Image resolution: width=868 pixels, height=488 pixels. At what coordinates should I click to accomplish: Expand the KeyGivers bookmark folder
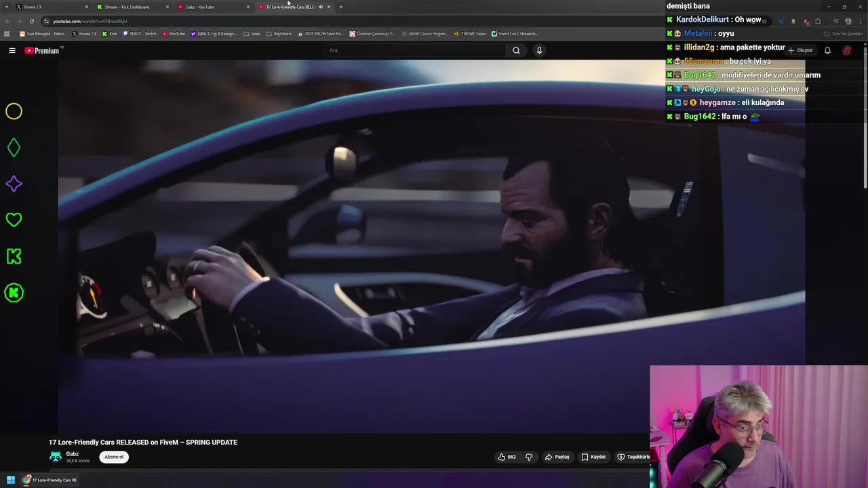[279, 34]
